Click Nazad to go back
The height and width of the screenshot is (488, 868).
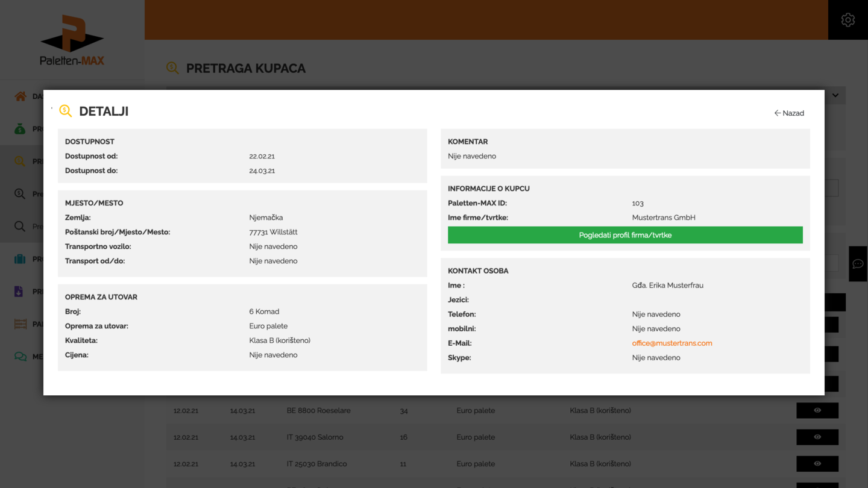click(789, 113)
